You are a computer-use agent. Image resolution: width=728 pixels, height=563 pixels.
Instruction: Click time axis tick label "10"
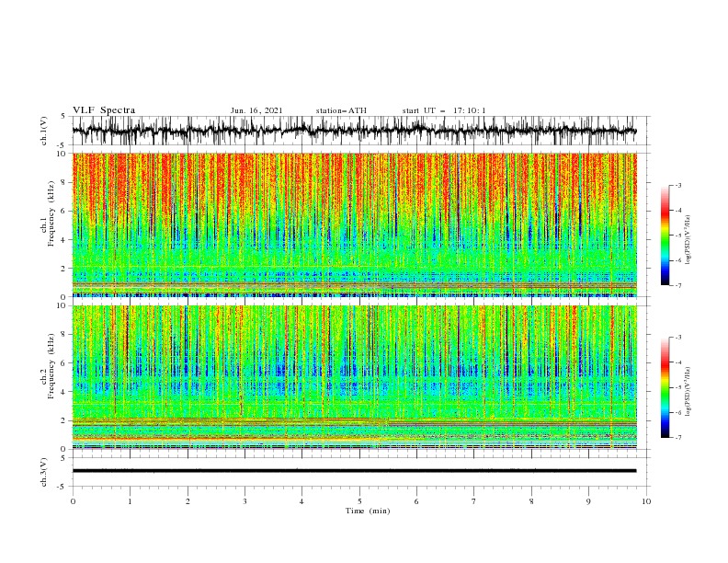coord(646,501)
